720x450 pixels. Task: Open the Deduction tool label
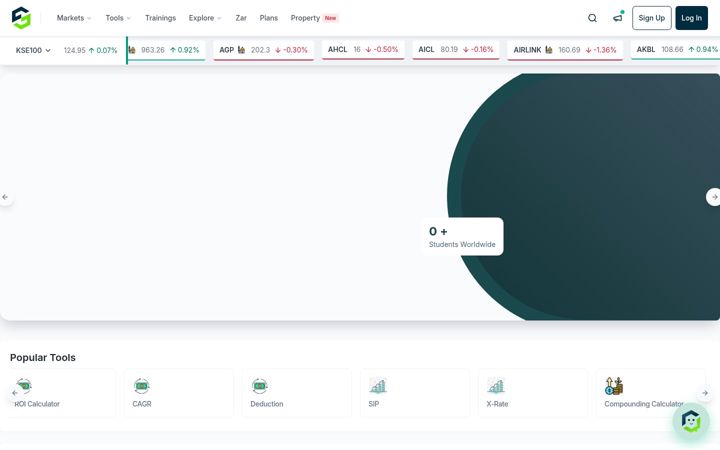[x=267, y=404]
